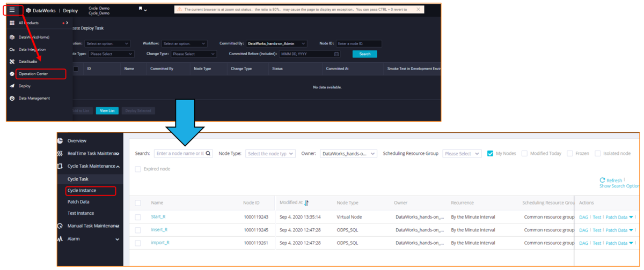Open the Workflow dropdown

(x=184, y=43)
